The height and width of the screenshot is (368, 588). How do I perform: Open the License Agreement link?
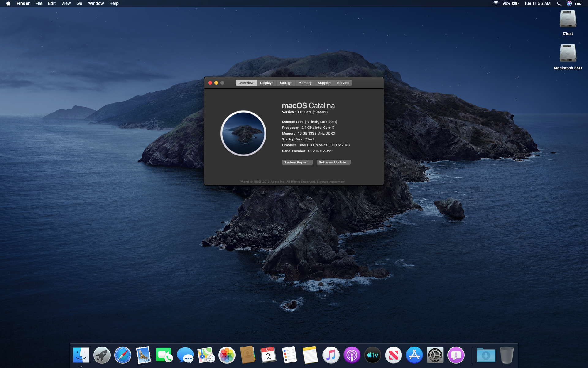coord(331,182)
